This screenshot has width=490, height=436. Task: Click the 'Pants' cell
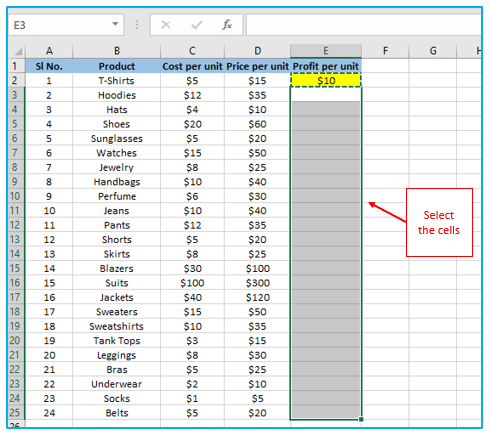pos(117,225)
